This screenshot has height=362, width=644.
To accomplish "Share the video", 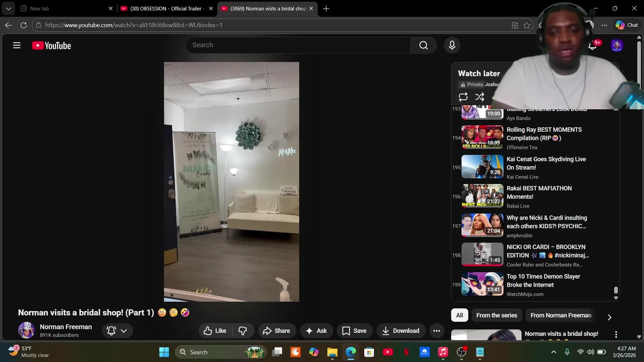I will coord(276,331).
